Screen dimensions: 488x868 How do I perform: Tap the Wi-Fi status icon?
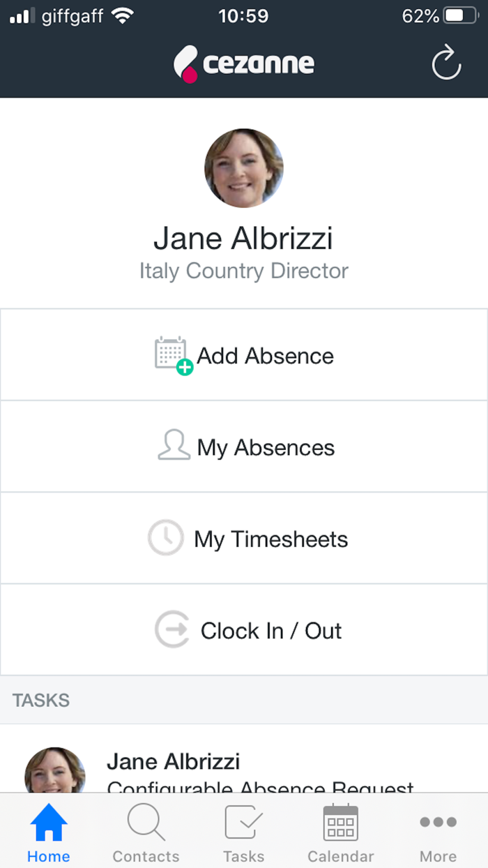pos(123,16)
